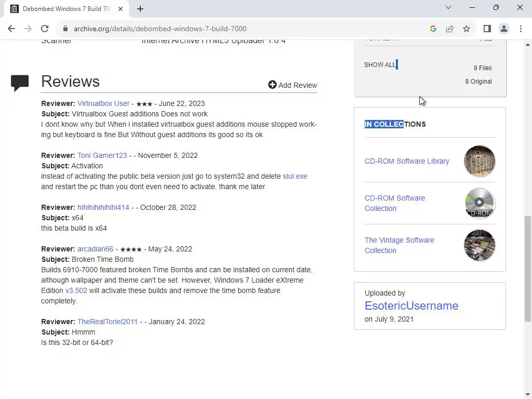Click the IN COLLECTIONS heading
This screenshot has width=532, height=399.
395,124
